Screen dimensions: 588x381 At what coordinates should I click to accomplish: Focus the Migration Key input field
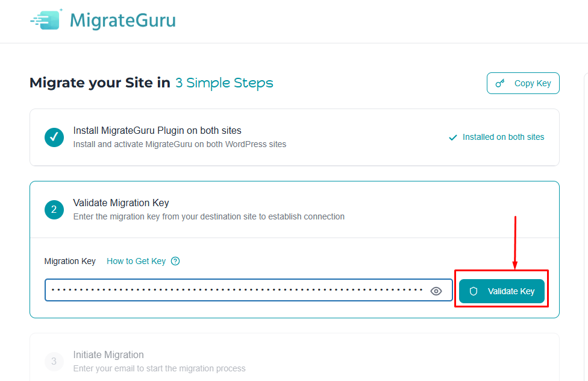click(249, 290)
